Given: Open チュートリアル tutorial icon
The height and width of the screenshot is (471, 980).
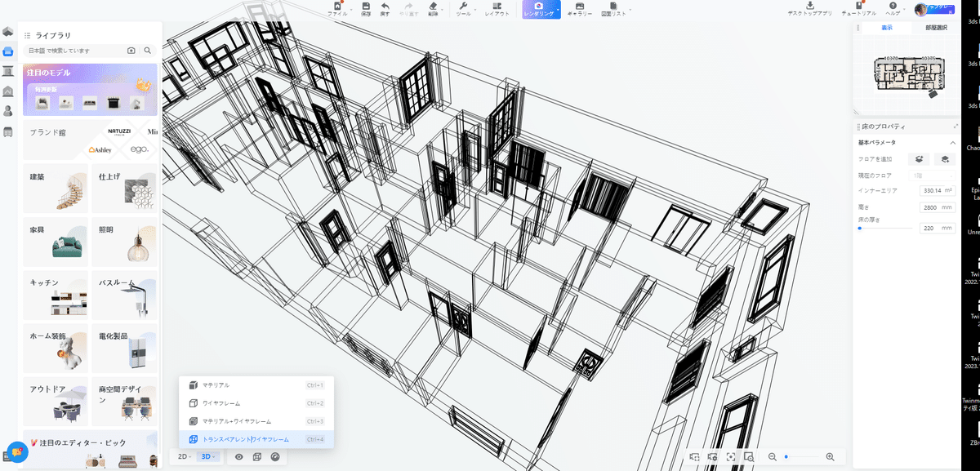Looking at the screenshot, I should click(x=860, y=6).
